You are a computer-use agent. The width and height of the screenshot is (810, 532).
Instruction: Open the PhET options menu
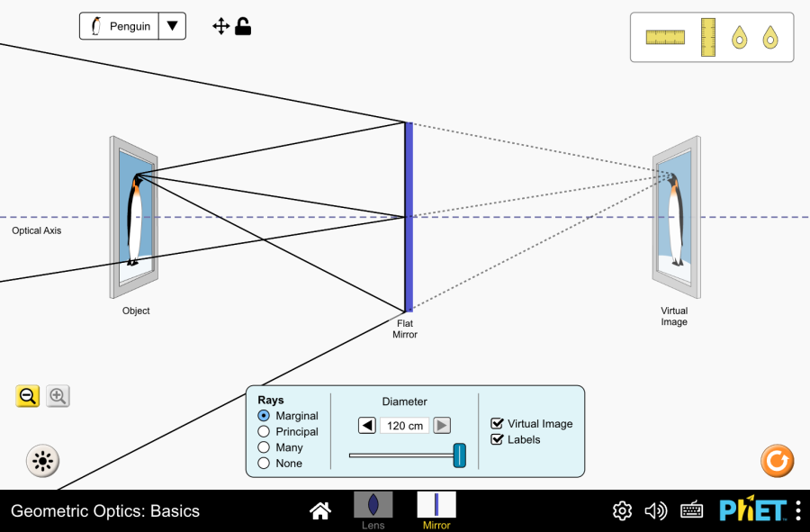pyautogui.click(x=797, y=511)
